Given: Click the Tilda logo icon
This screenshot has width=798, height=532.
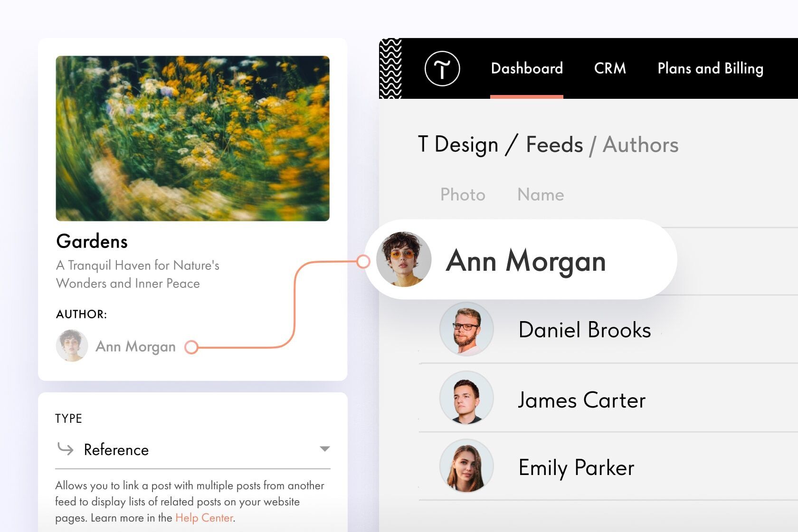Looking at the screenshot, I should coord(442,68).
